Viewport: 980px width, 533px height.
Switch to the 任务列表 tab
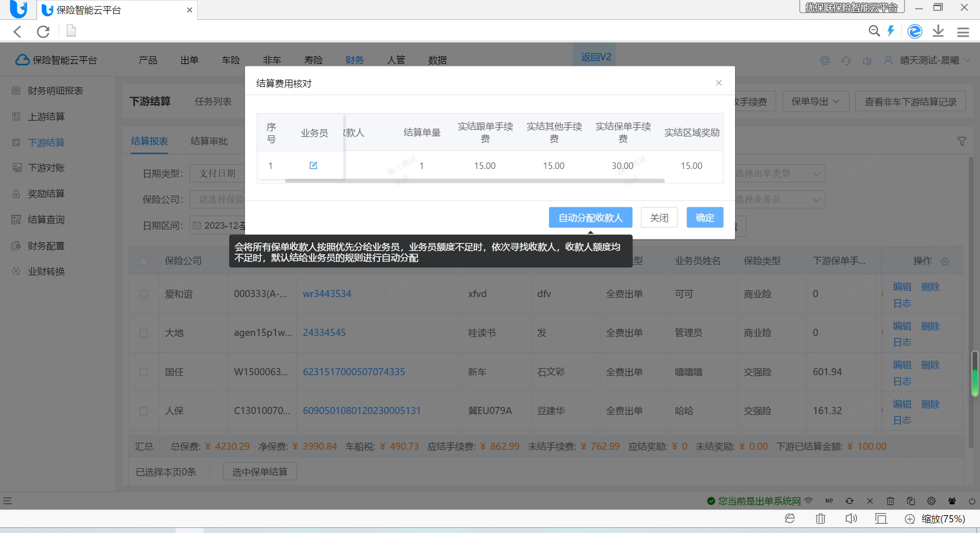(213, 102)
